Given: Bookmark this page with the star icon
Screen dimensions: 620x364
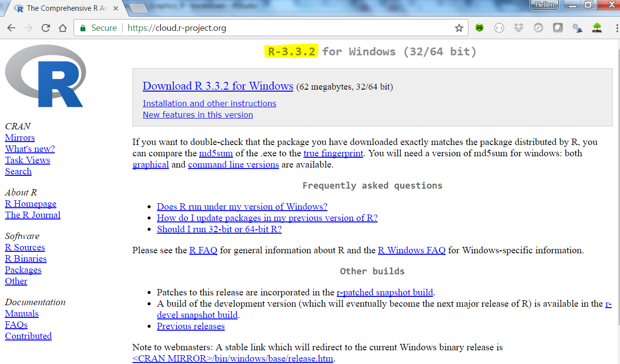Looking at the screenshot, I should point(459,28).
